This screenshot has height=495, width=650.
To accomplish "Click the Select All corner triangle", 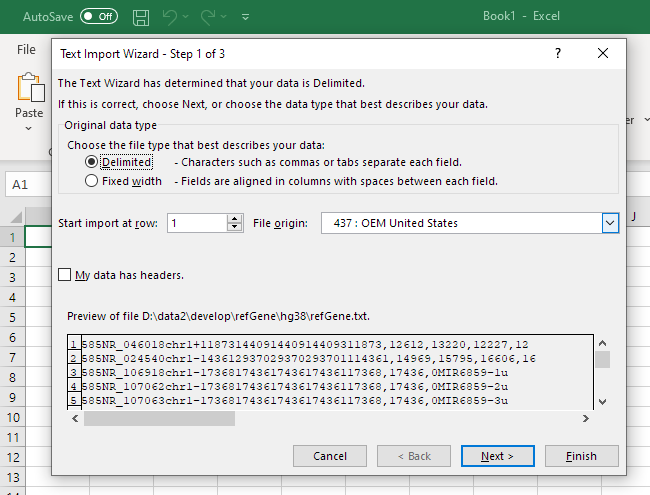I will click(x=16, y=217).
